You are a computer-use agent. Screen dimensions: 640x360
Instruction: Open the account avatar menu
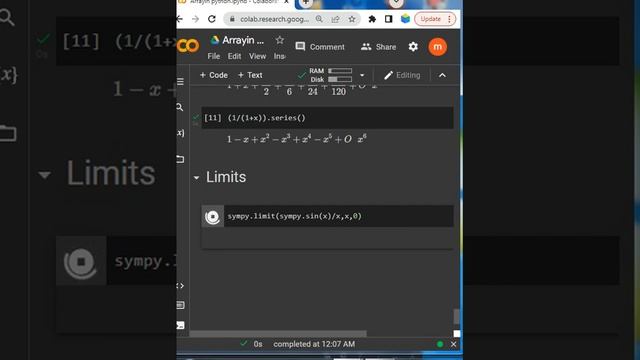(438, 47)
